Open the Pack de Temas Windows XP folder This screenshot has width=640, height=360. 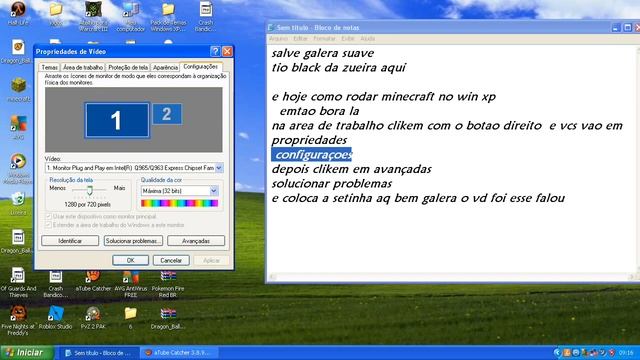point(168,16)
